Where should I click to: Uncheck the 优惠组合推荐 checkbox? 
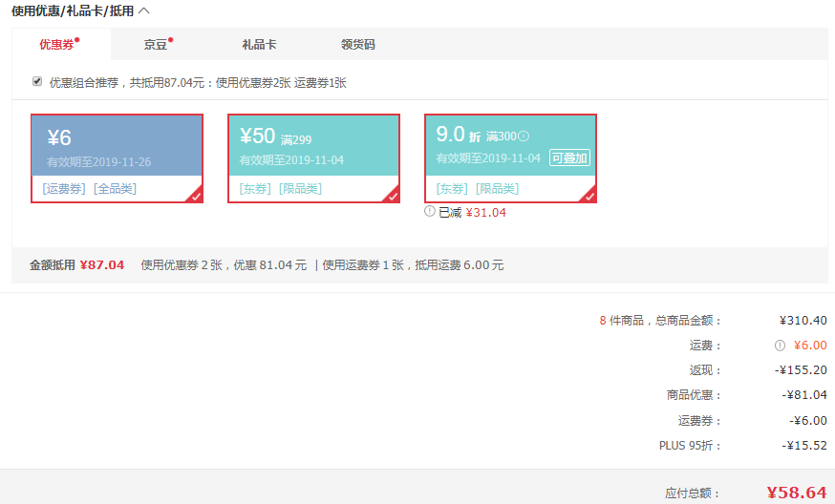pos(36,81)
